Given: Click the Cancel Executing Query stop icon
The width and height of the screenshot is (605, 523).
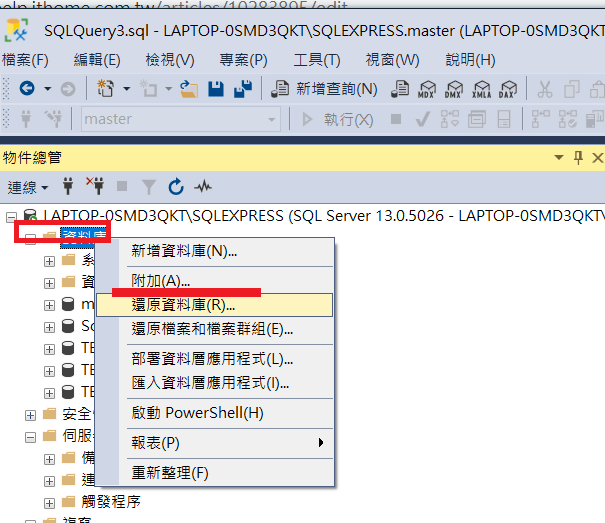Looking at the screenshot, I should pos(395,119).
